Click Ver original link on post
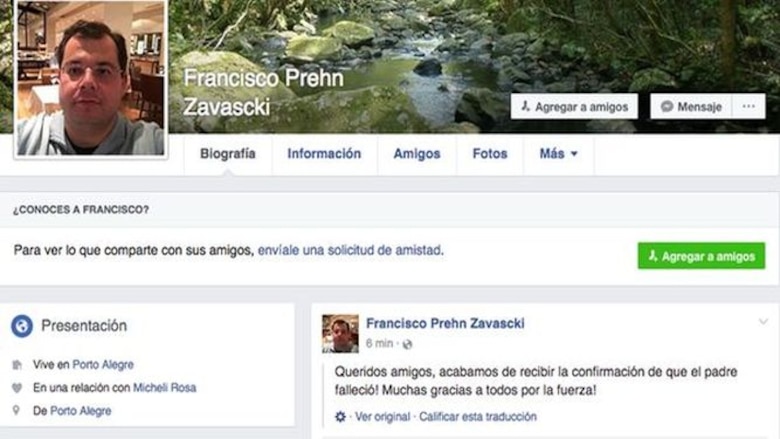 383,417
